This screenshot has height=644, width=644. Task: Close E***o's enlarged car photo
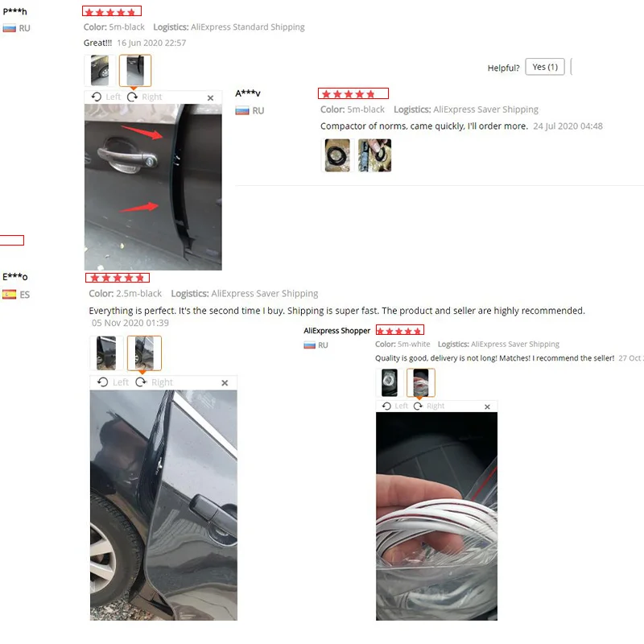(225, 383)
